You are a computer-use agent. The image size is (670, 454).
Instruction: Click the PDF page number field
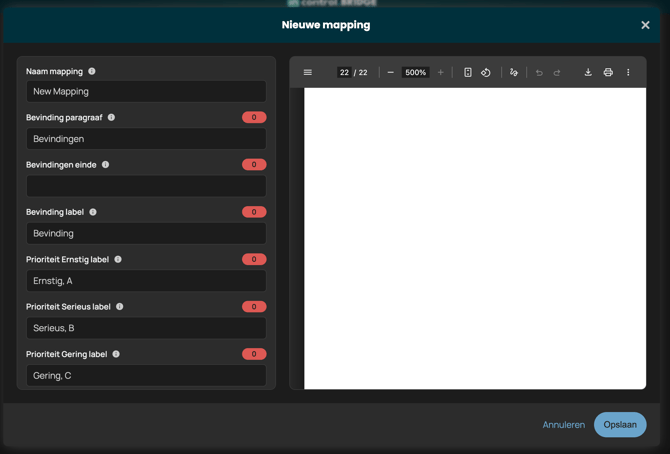click(344, 73)
